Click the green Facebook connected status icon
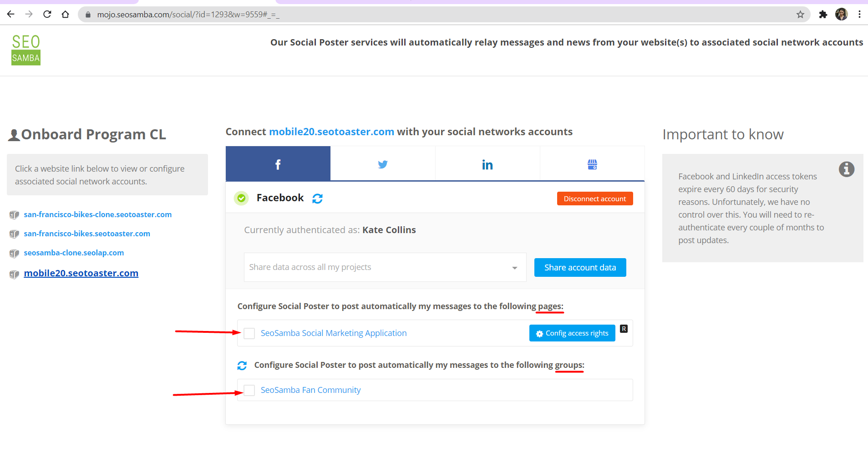This screenshot has width=868, height=453. 241,198
